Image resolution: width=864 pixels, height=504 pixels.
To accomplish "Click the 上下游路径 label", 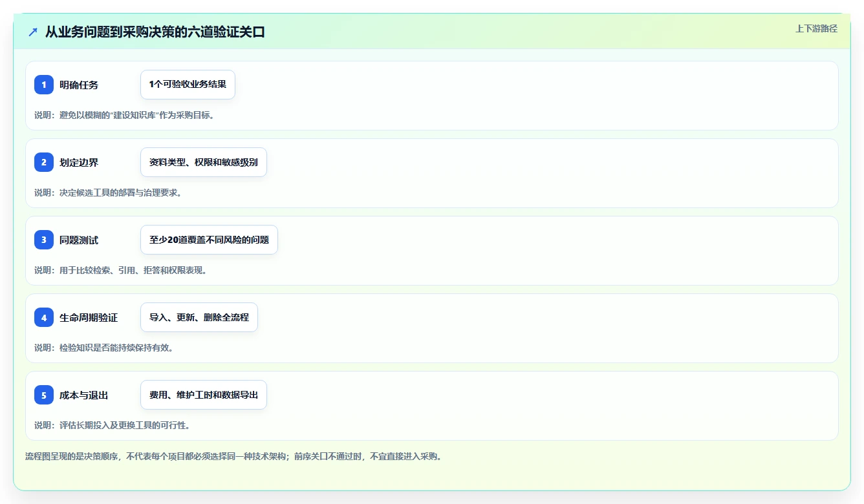I will [816, 28].
